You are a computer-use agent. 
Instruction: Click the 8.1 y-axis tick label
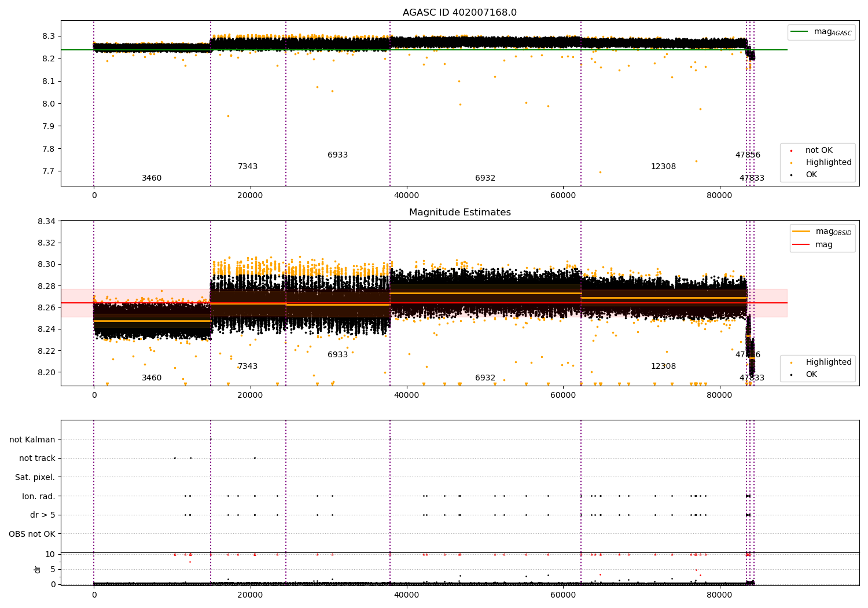(49, 81)
